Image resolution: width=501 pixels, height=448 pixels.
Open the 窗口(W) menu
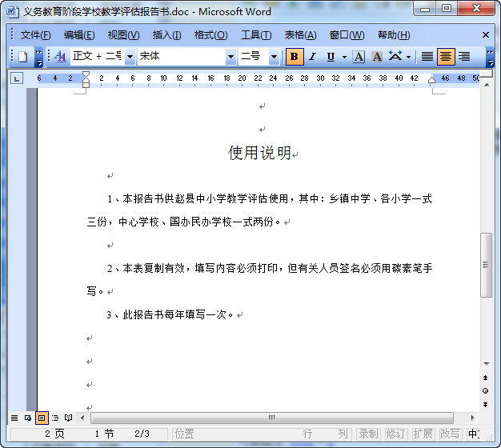(x=347, y=35)
